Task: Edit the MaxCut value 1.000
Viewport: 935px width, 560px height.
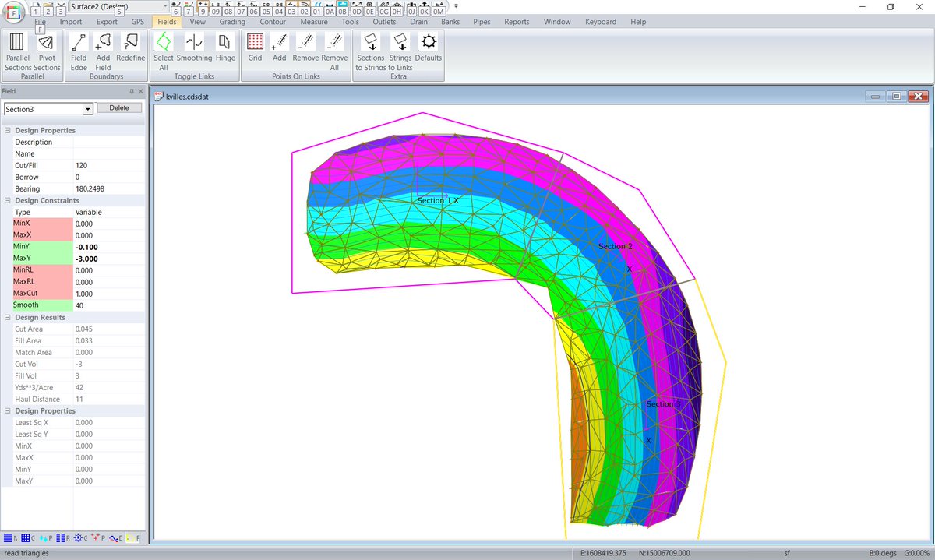Action: (x=109, y=294)
